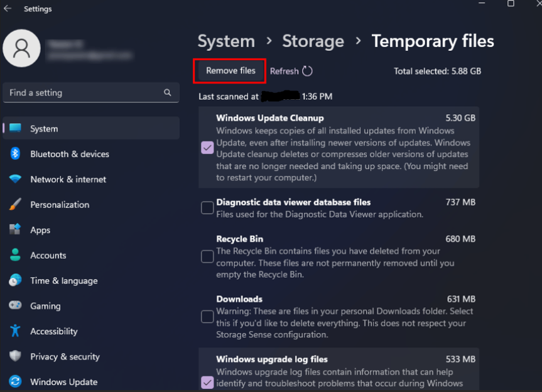The width and height of the screenshot is (542, 392).
Task: Click the Accounts person icon
Action: click(x=15, y=255)
